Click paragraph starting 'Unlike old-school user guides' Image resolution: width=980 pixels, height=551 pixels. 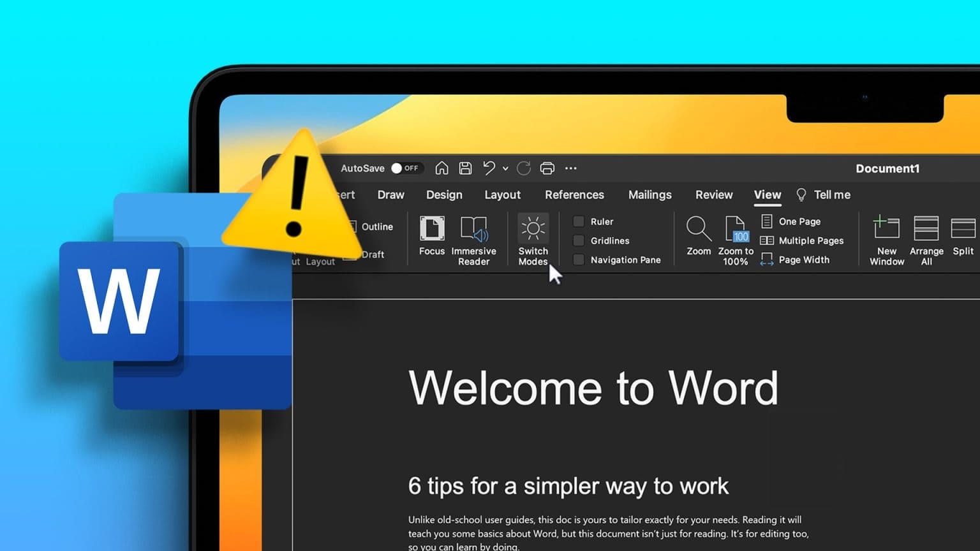point(609,533)
